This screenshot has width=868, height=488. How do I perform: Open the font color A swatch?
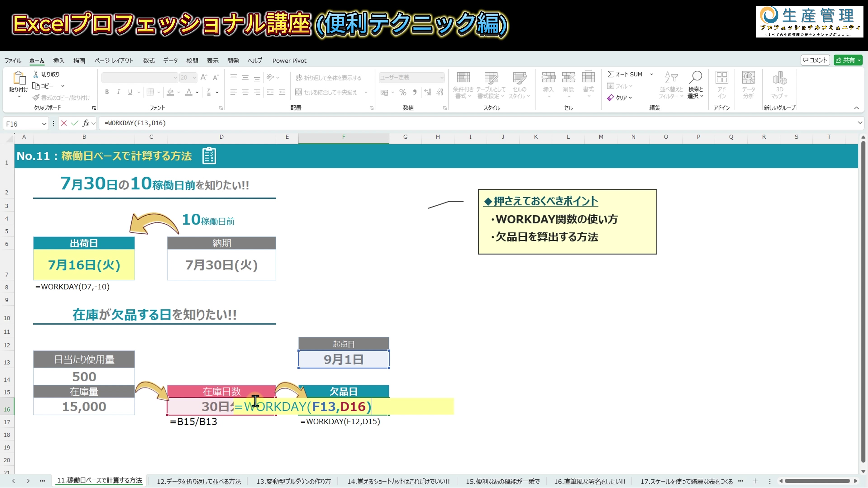[189, 92]
